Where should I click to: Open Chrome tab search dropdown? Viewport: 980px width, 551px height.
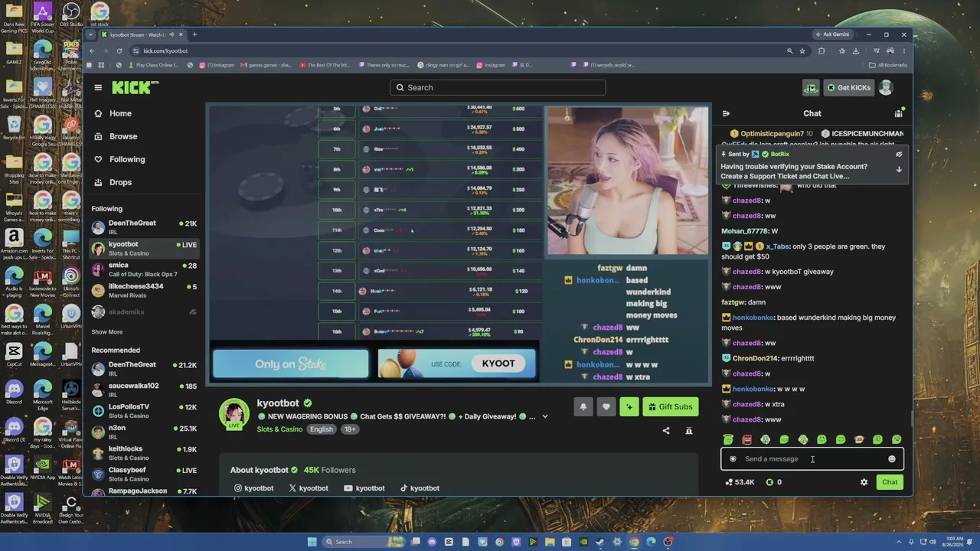click(x=90, y=34)
